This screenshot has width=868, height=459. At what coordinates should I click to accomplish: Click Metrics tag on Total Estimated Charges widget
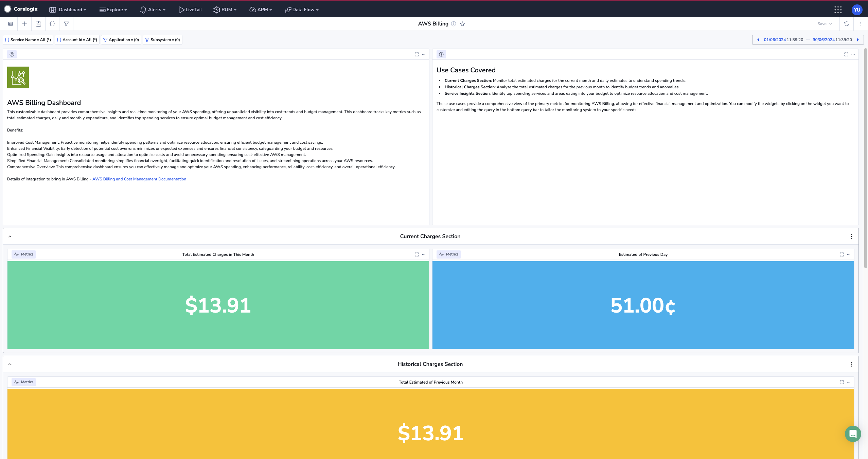click(x=24, y=254)
